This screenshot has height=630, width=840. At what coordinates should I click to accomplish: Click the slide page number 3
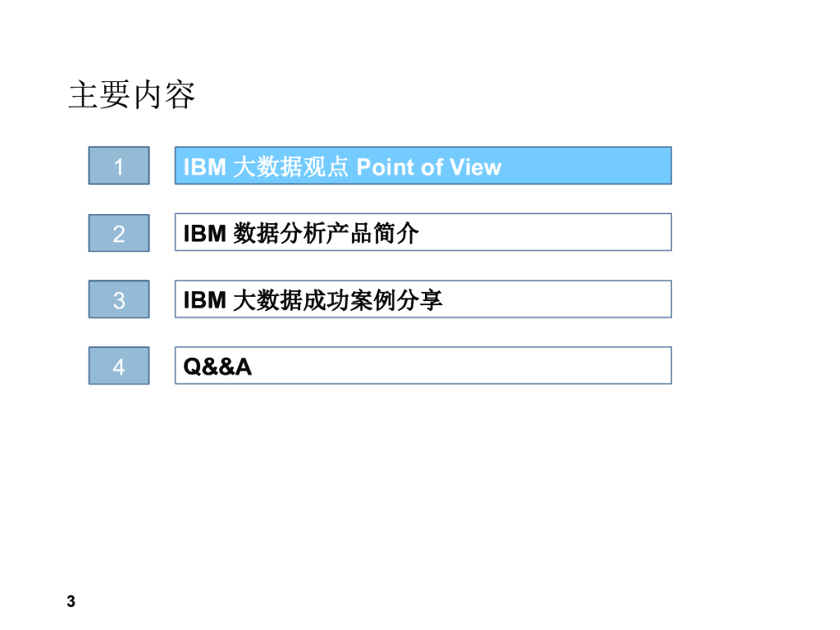pyautogui.click(x=71, y=601)
